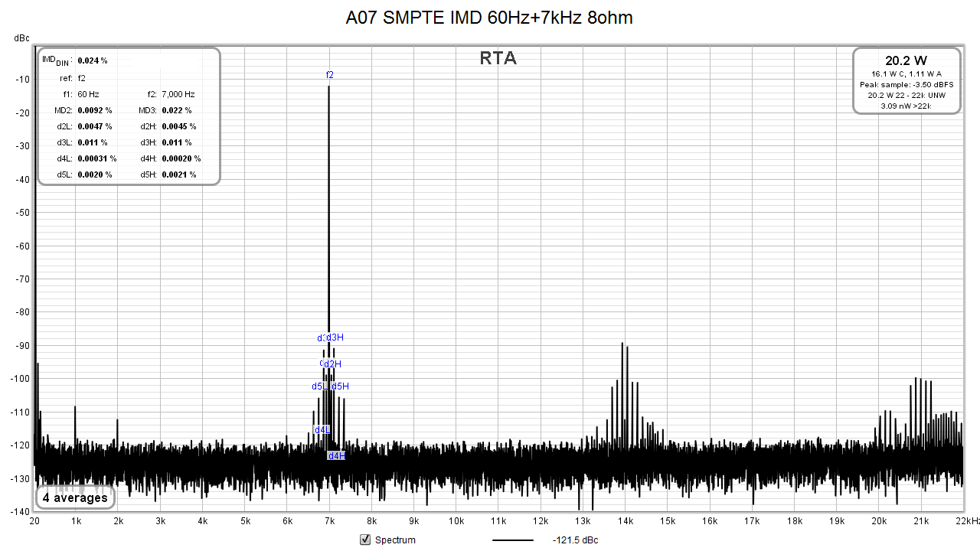Click the d5L sideband marker label
The height and width of the screenshot is (551, 980).
(319, 386)
